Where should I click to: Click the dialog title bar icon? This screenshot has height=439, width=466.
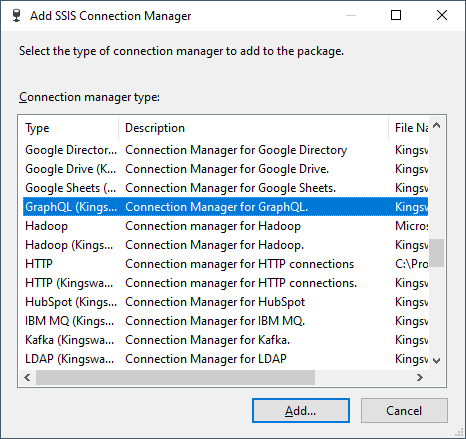(16, 16)
